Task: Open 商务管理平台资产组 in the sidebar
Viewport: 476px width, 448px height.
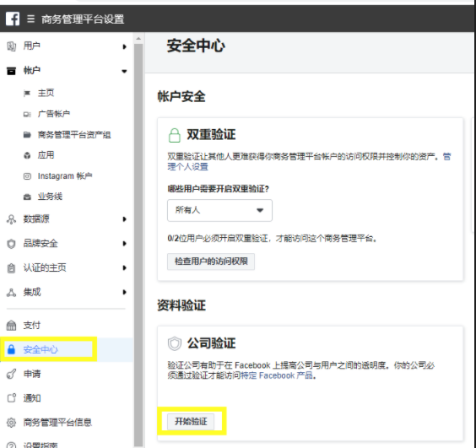Action: click(x=74, y=135)
